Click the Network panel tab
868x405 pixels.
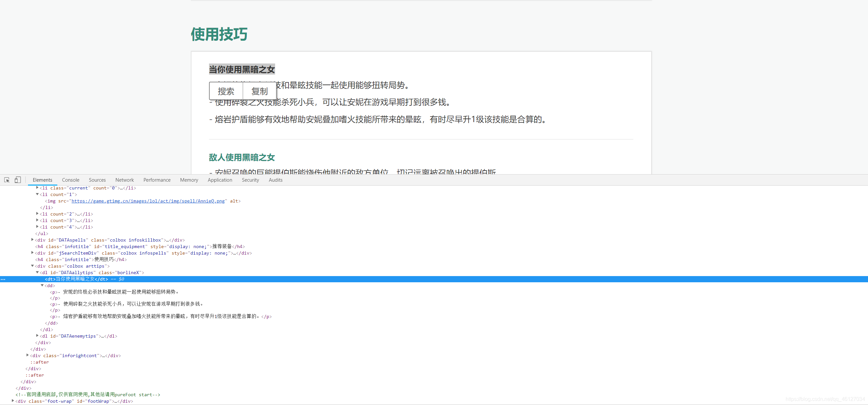tap(124, 180)
